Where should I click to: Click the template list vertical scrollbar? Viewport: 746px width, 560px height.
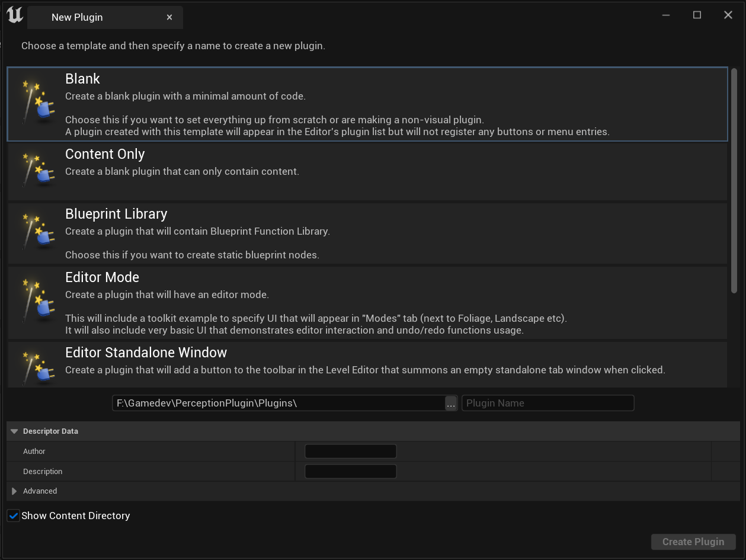point(734,181)
